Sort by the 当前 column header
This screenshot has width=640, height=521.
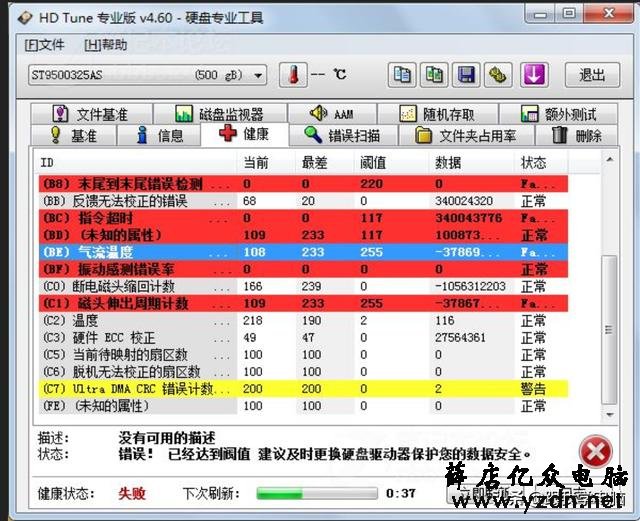(266, 163)
